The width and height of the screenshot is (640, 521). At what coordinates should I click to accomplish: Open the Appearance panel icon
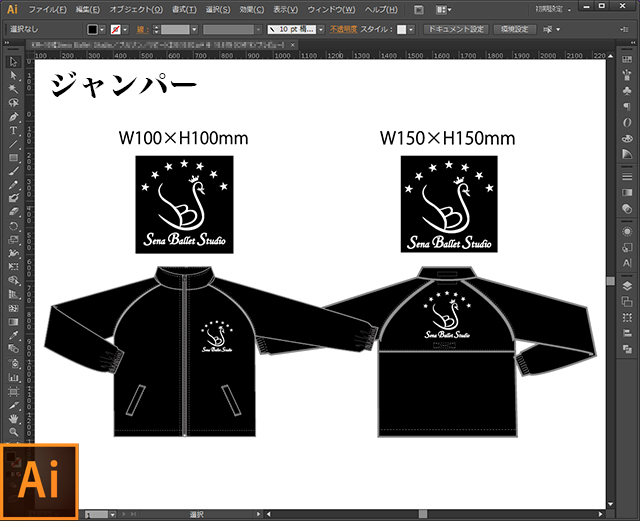tap(627, 232)
